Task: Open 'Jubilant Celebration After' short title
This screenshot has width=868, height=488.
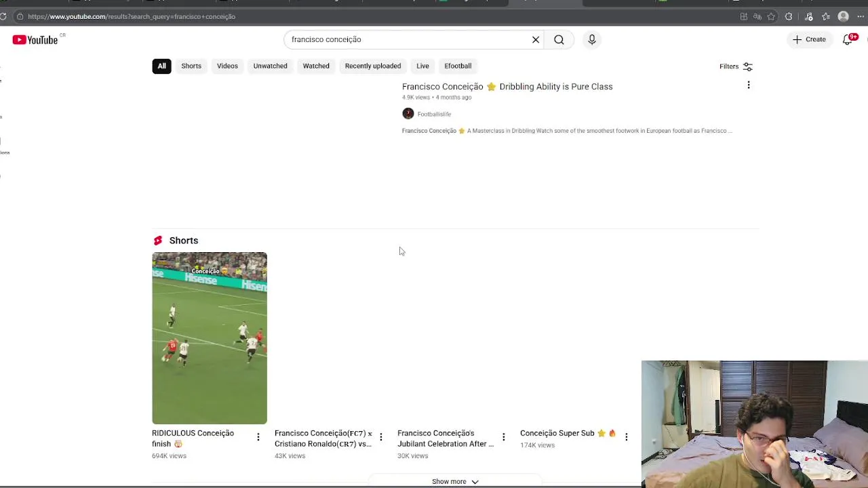Action: tap(446, 439)
